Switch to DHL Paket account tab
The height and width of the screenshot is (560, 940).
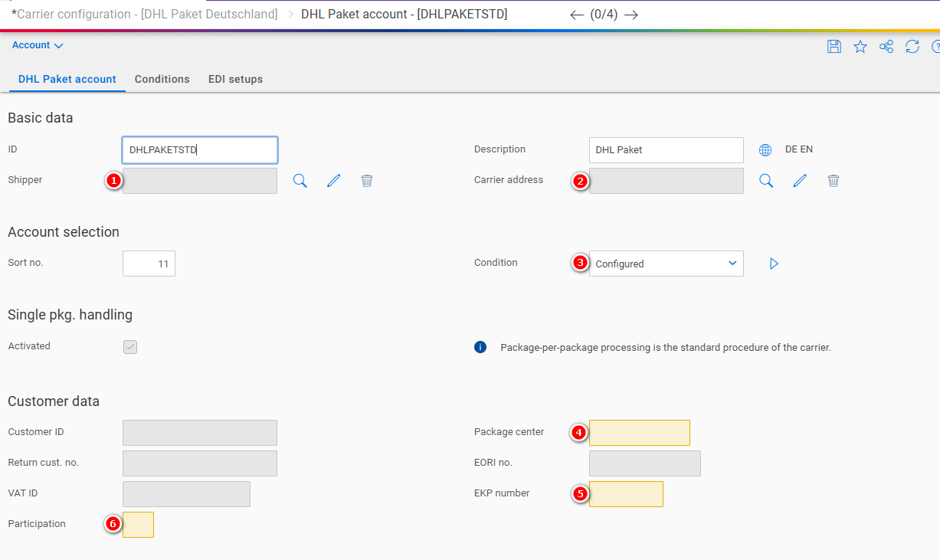coord(67,79)
